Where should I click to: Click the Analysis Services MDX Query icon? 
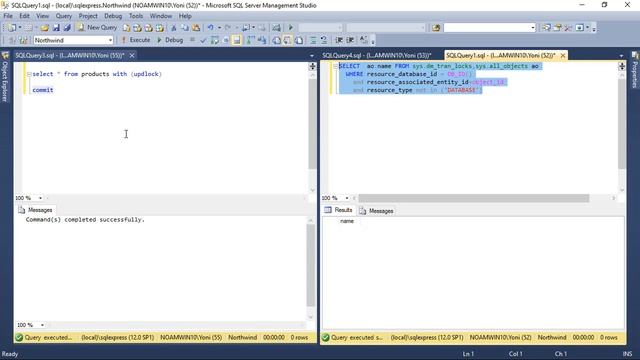(138, 28)
